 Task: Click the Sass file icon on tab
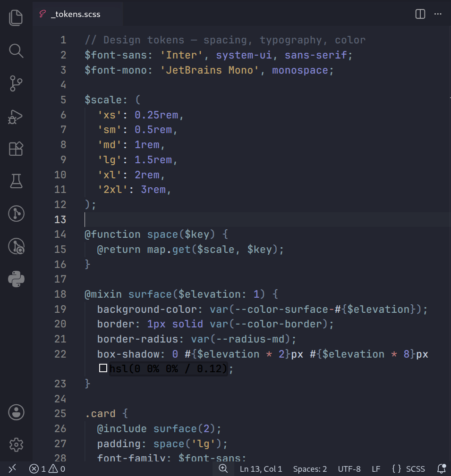click(43, 14)
